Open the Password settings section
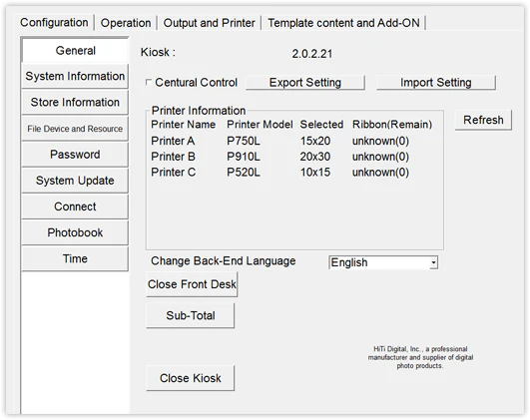This screenshot has height=420, width=530. [x=75, y=155]
